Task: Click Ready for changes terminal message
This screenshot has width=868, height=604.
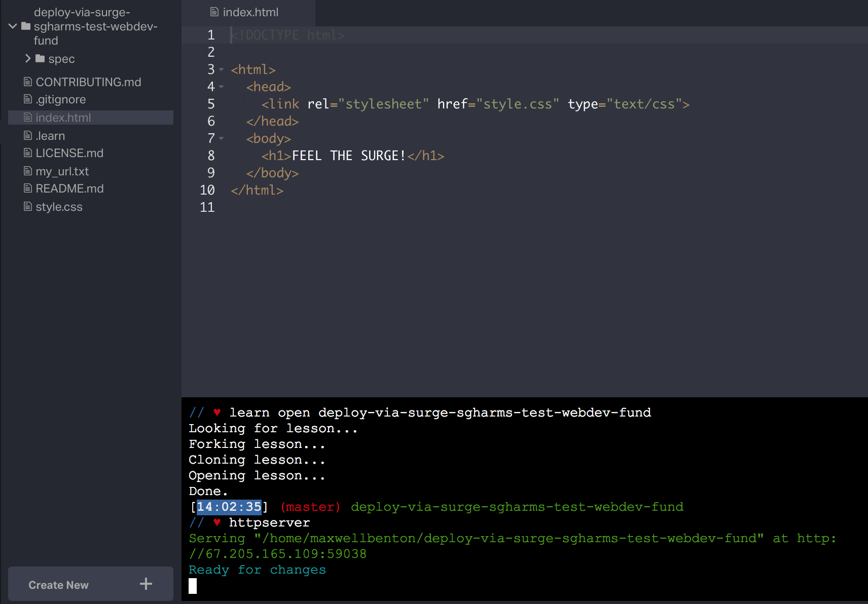Action: click(x=257, y=570)
